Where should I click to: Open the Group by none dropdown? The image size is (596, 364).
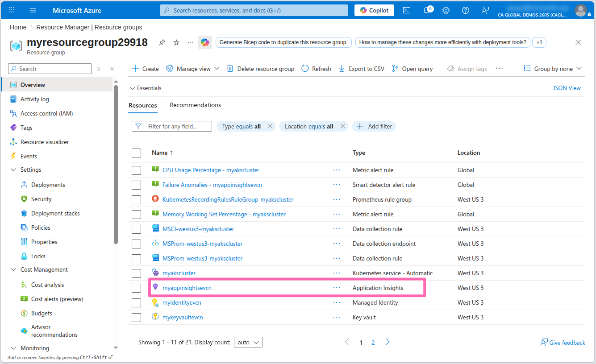coord(553,68)
